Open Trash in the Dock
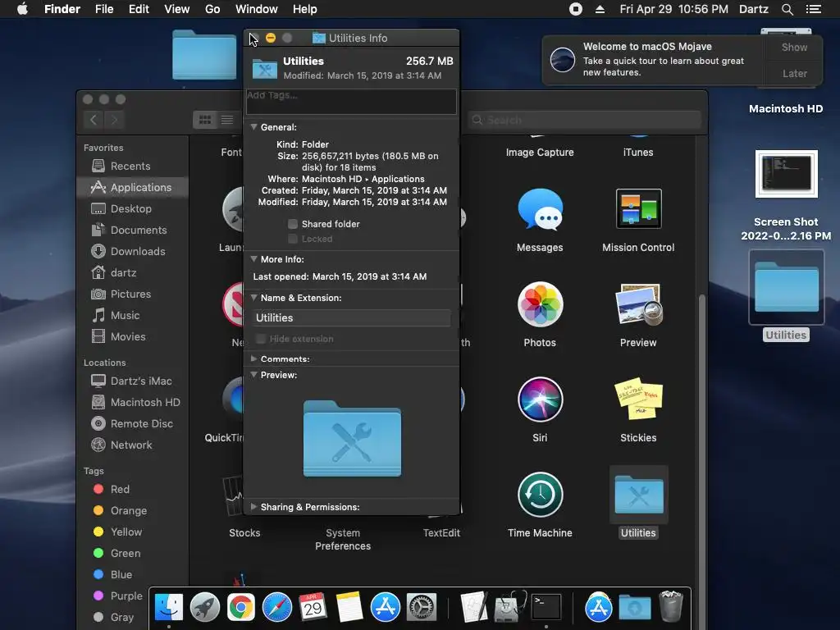 pos(671,606)
